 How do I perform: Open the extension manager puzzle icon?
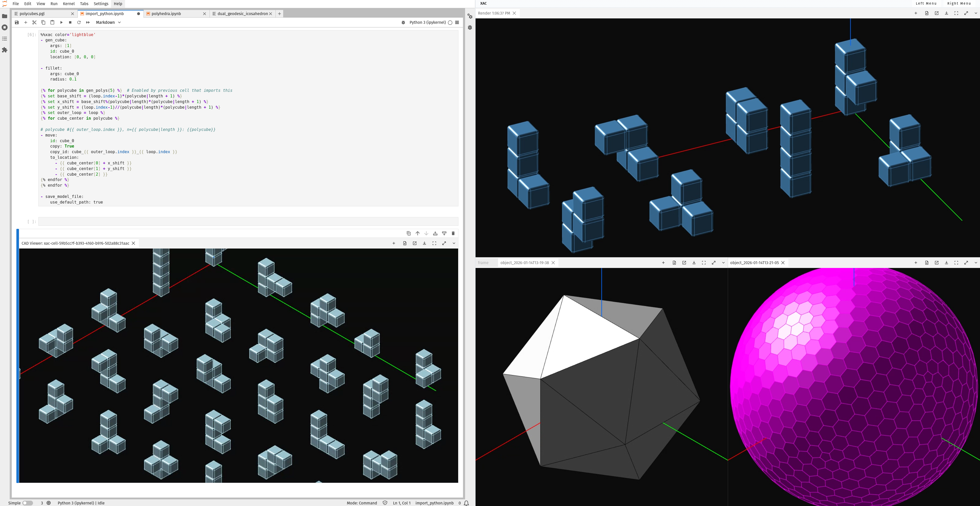[x=5, y=50]
